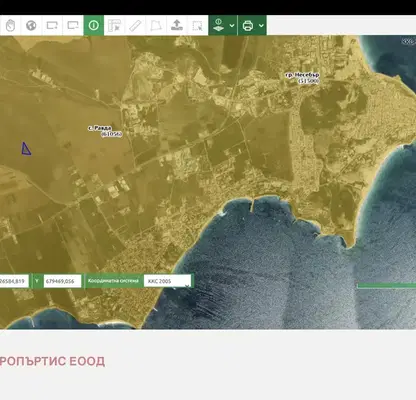This screenshot has width=416, height=400.
Task: Click the globe full extent icon
Action: click(31, 25)
